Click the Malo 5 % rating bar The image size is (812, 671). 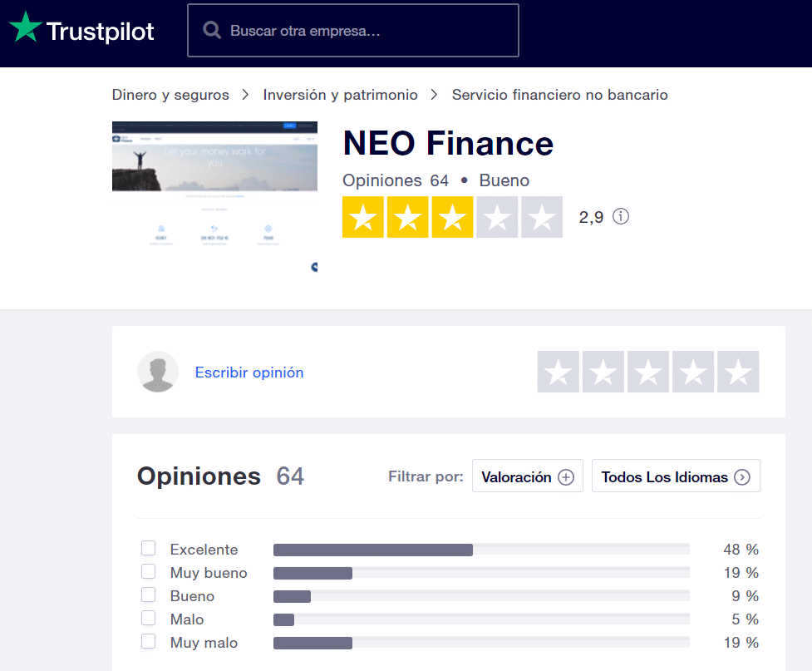pos(481,619)
